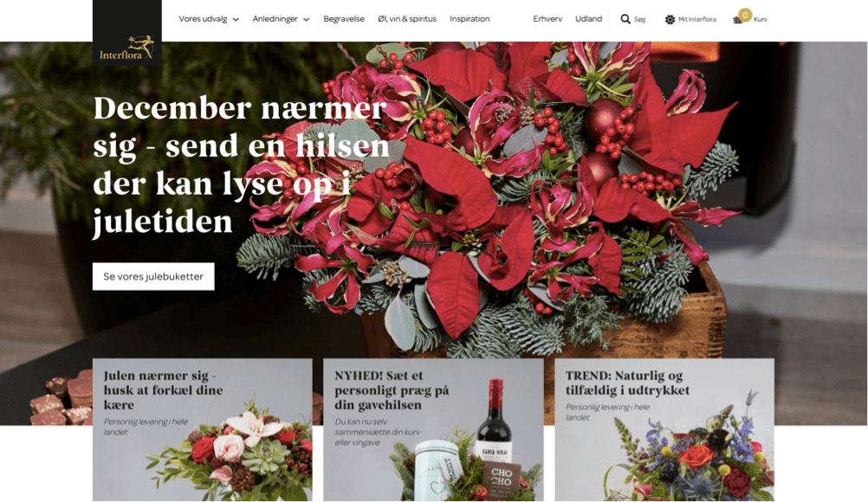Go to Begravelse page

(x=344, y=19)
